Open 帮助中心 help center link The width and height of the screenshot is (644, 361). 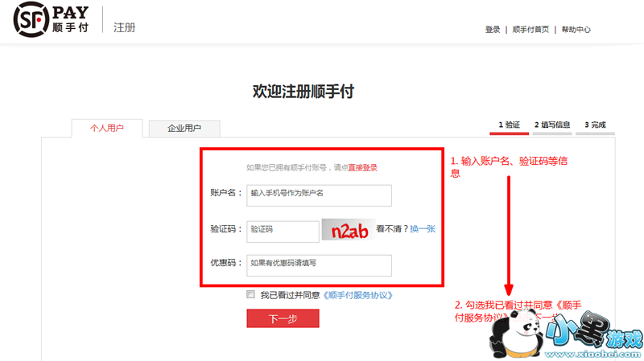576,30
